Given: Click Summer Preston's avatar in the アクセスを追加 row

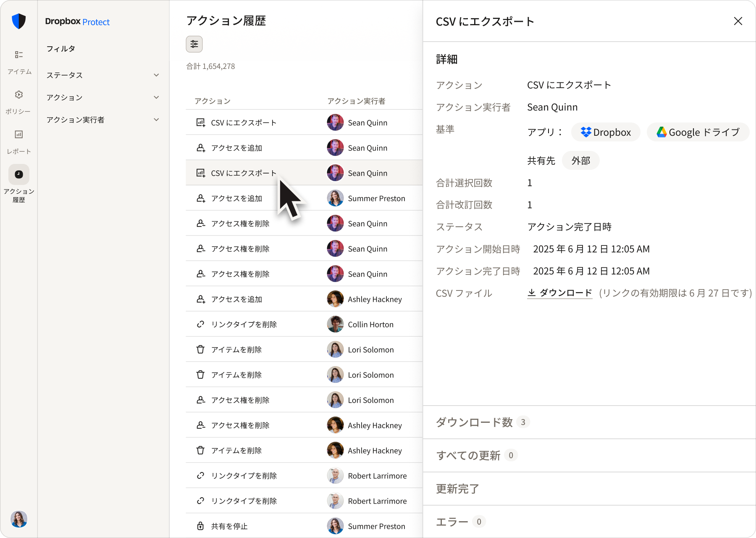Looking at the screenshot, I should click(x=335, y=198).
